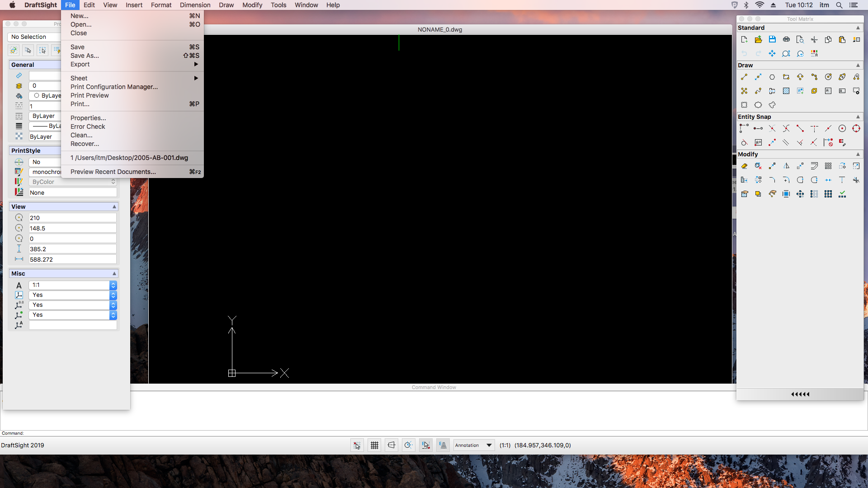Click the Bluetooth icon in menu bar
This screenshot has width=868, height=488.
(746, 5)
